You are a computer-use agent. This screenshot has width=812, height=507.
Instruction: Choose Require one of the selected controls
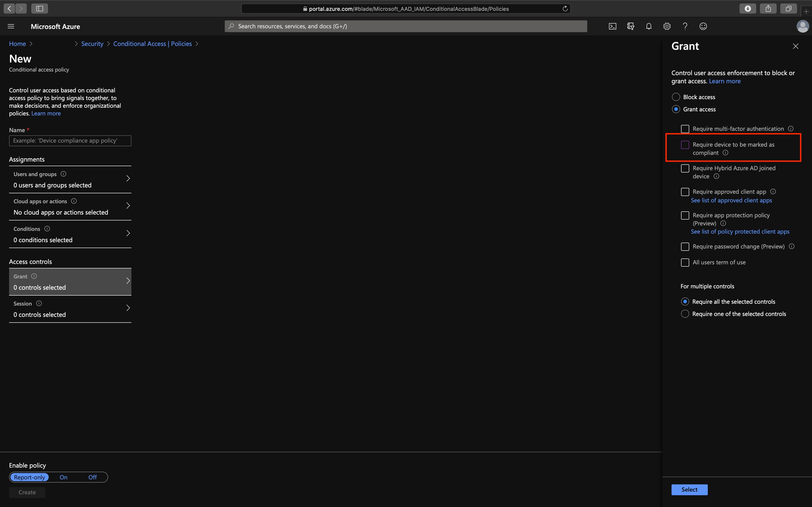pyautogui.click(x=685, y=314)
